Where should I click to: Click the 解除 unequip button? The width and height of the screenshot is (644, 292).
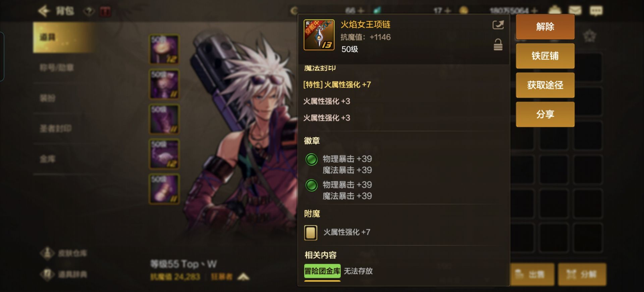[x=545, y=27]
